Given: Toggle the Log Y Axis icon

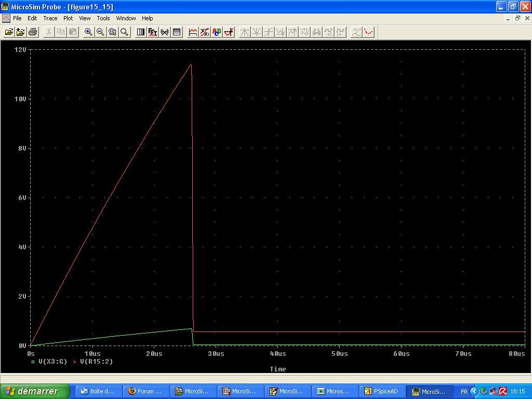Looking at the screenshot, I should tap(177, 32).
